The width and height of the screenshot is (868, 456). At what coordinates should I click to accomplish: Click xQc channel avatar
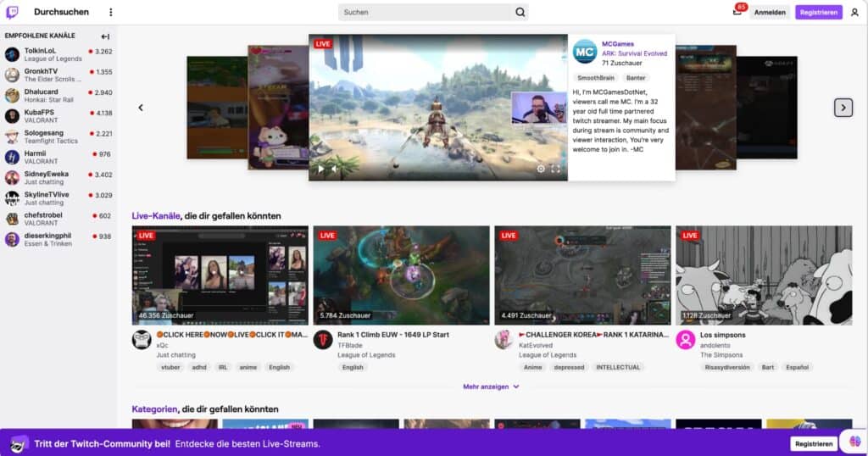(142, 339)
